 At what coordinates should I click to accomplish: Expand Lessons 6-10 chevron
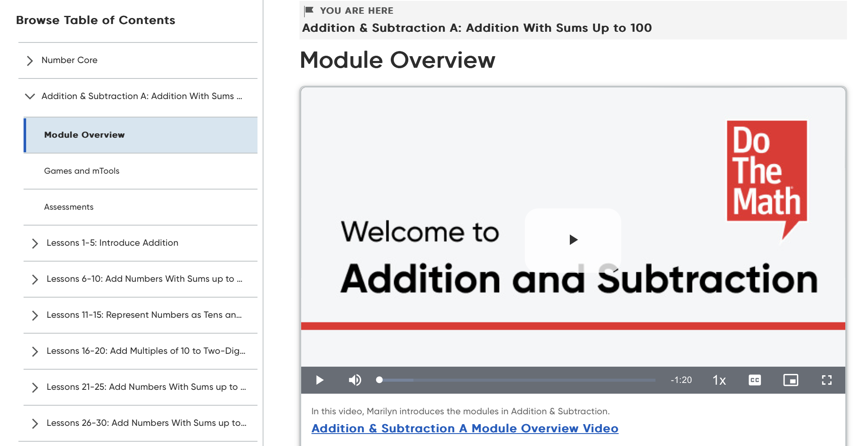pos(35,279)
